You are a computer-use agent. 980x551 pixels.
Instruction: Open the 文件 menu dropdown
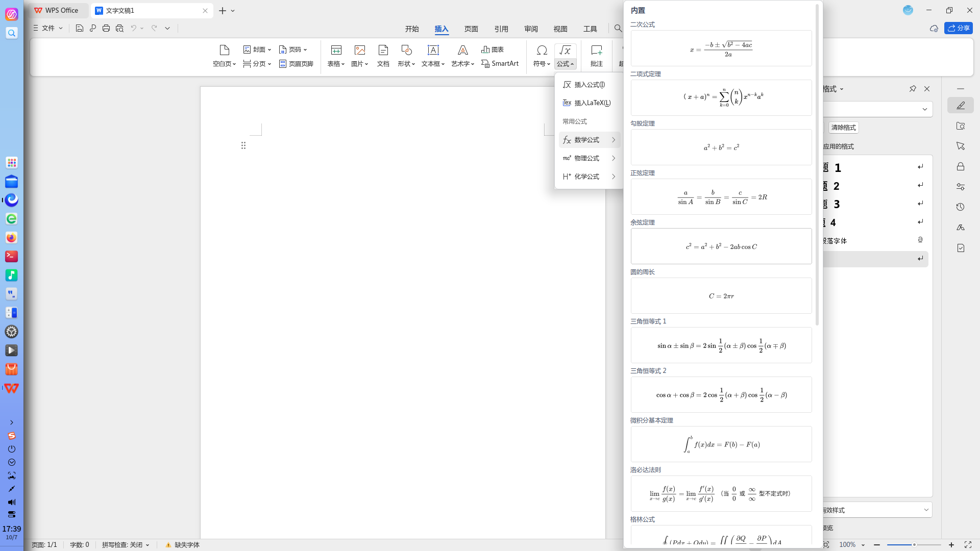[x=48, y=28]
